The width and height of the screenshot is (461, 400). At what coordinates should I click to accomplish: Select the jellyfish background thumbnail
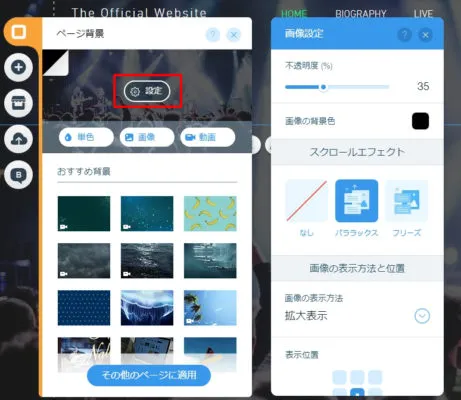pyautogui.click(x=147, y=308)
